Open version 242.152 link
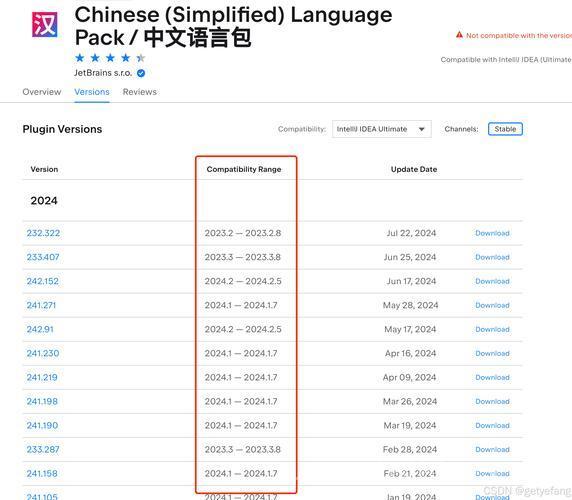This screenshot has height=500, width=572. 42,281
